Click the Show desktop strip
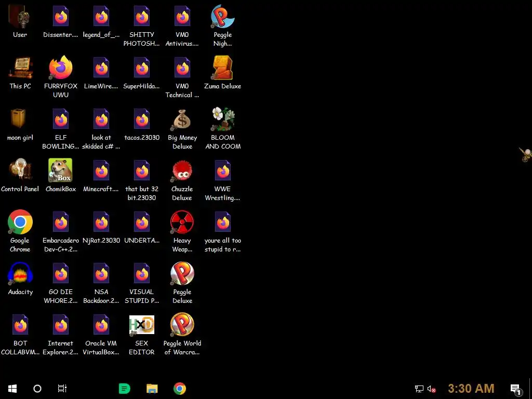 530,389
